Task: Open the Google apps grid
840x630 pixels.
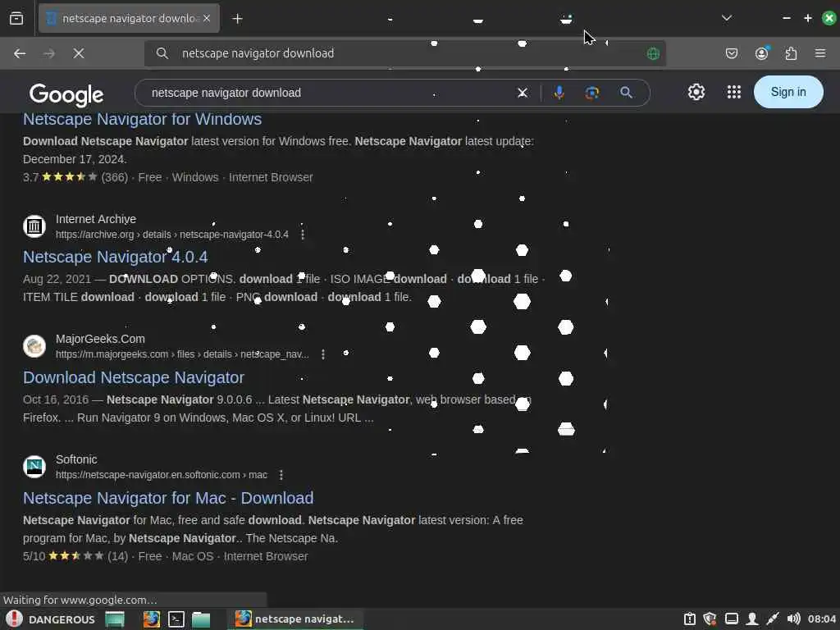Action: point(734,92)
